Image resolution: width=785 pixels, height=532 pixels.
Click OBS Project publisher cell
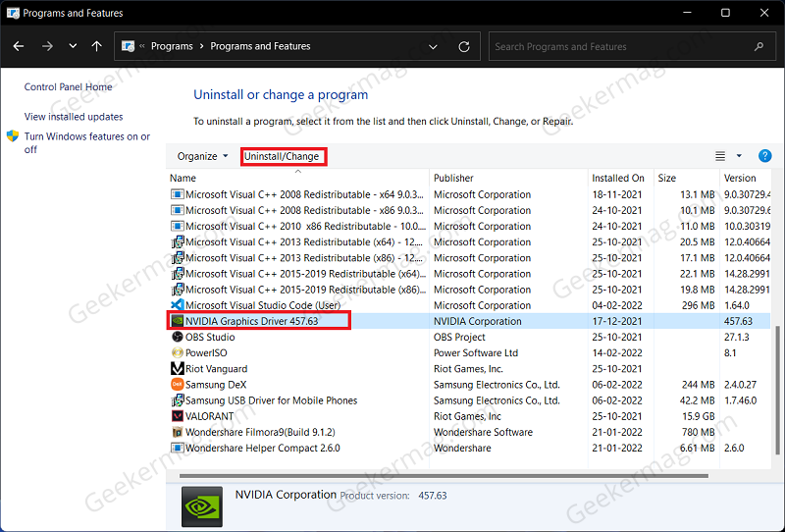pos(459,337)
